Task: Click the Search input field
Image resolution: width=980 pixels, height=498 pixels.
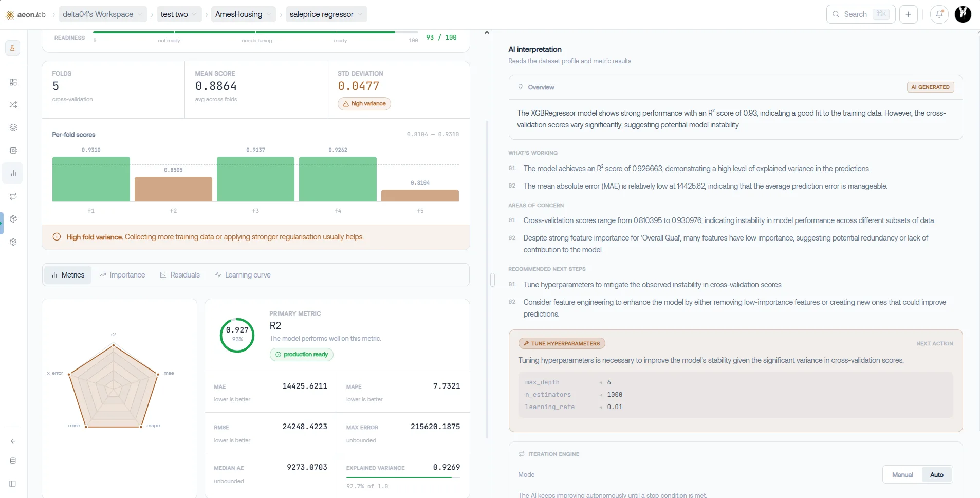Action: [861, 14]
